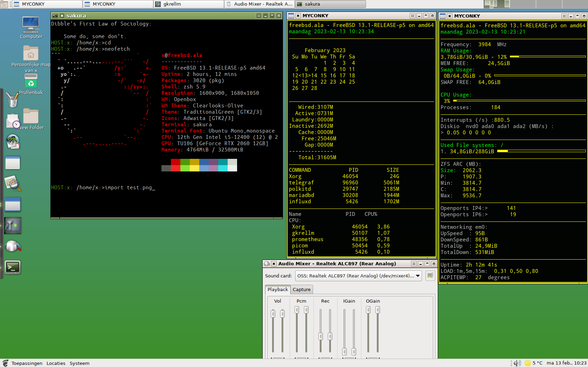Launch the pencil cup drawing app in dock
Image resolution: width=588 pixels, height=367 pixels.
click(x=13, y=100)
